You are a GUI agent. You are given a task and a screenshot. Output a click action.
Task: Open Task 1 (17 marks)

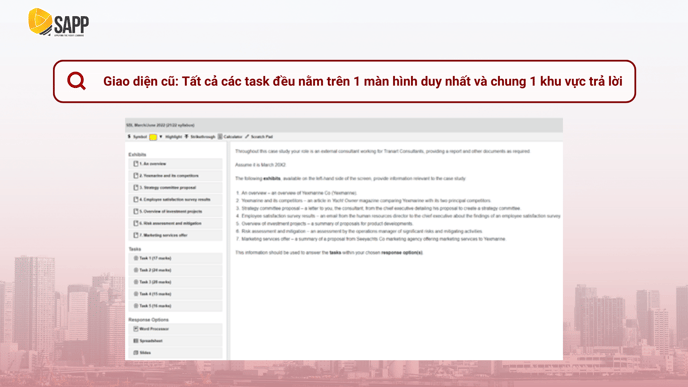(x=176, y=258)
